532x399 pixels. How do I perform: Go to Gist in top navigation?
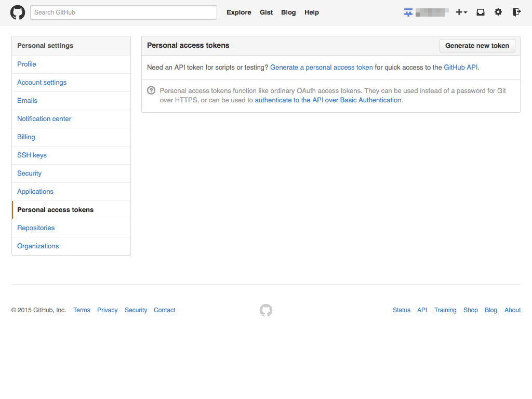click(x=266, y=12)
